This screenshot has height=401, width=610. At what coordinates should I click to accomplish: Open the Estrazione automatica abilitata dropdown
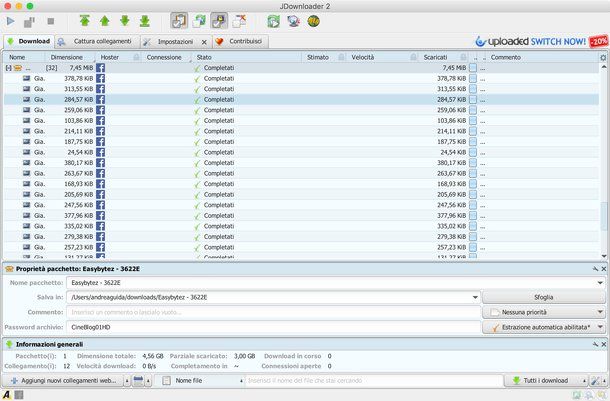544,327
